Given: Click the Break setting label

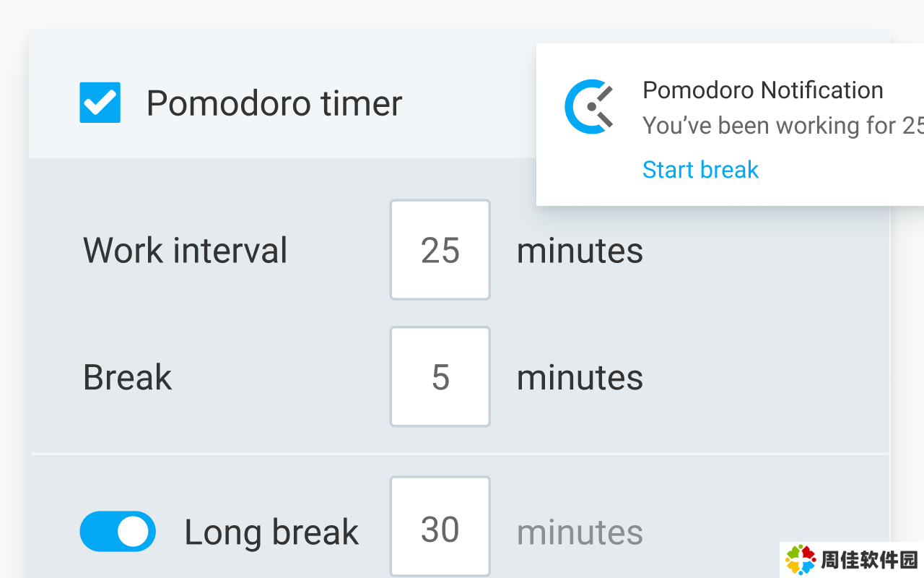Looking at the screenshot, I should coord(128,378).
